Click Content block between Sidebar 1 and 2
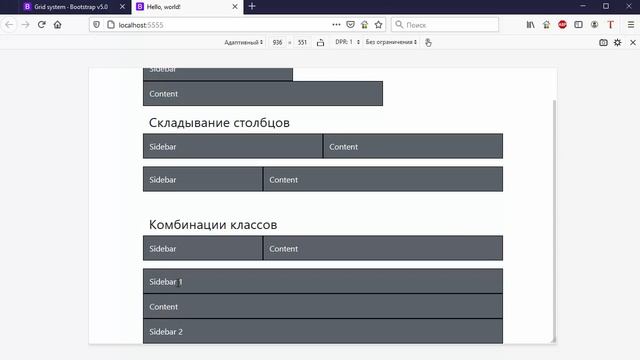640x360 pixels. pos(323,306)
